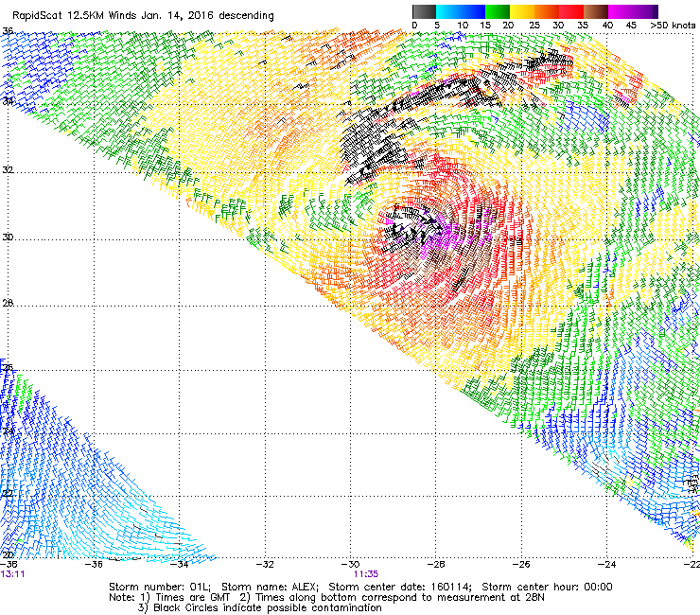Click the '10' legend scale number
Screen dimensions: 700x615
(x=463, y=26)
